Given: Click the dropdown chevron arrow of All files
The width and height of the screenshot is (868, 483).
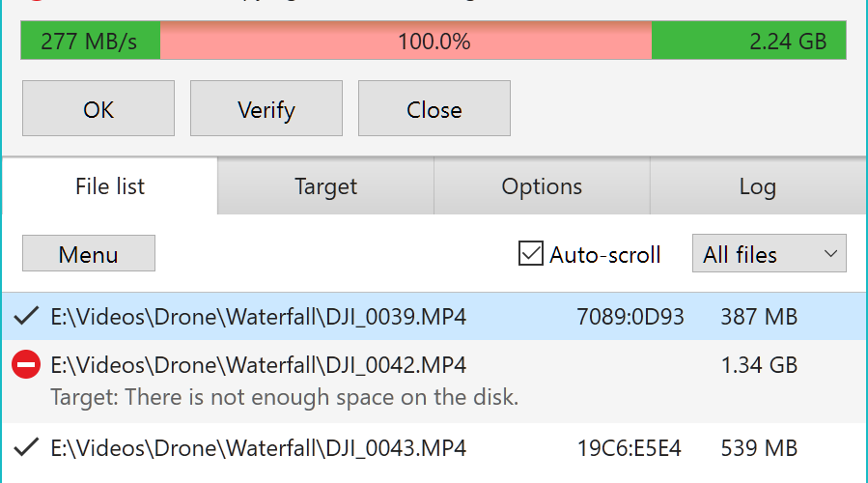Looking at the screenshot, I should pyautogui.click(x=829, y=254).
